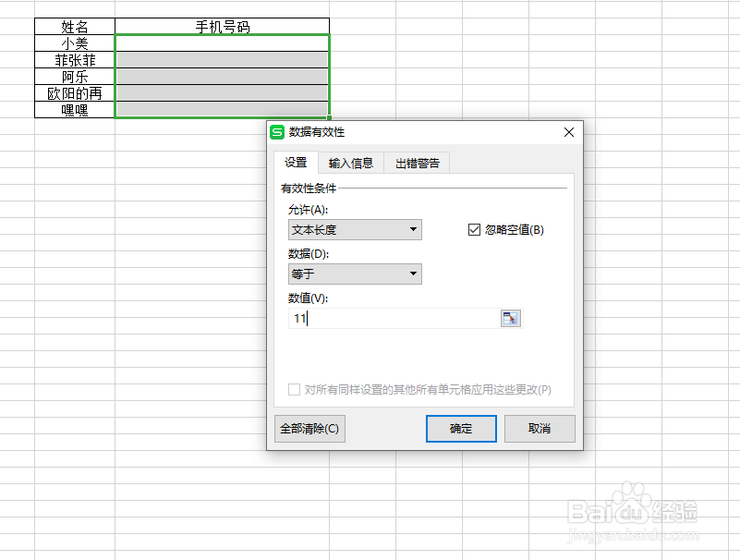
Task: Switch to the 输入信息 tab
Action: coord(350,162)
